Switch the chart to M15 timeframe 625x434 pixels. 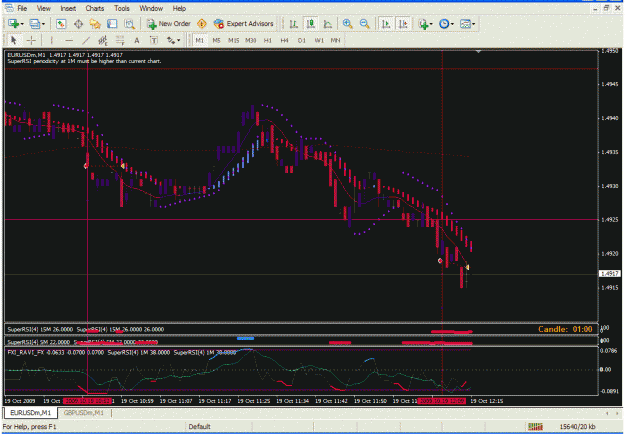tap(233, 40)
